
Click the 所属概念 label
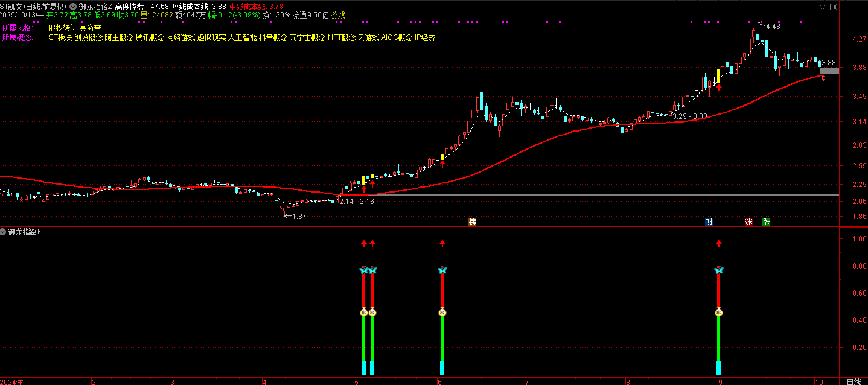coord(17,37)
